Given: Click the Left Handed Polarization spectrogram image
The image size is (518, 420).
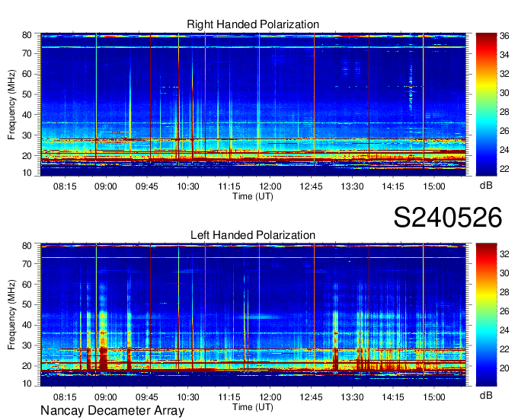Looking at the screenshot, I should (253, 315).
